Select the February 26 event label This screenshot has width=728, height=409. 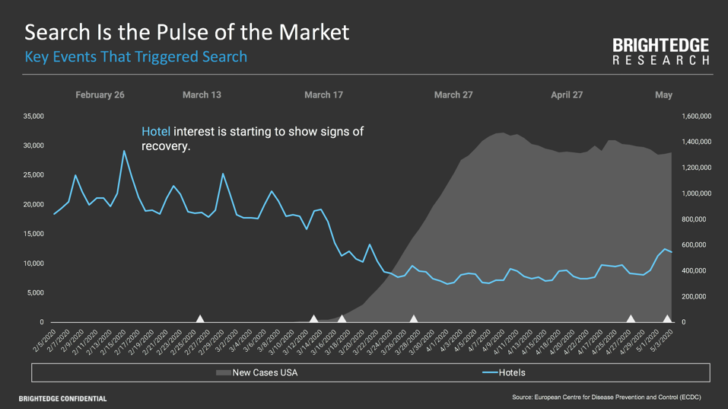100,95
